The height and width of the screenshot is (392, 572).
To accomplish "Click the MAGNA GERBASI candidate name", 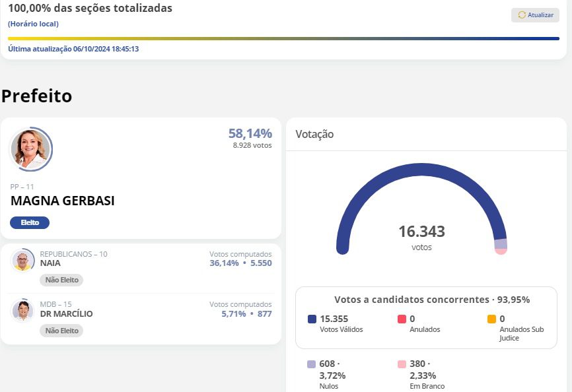I will coord(63,201).
